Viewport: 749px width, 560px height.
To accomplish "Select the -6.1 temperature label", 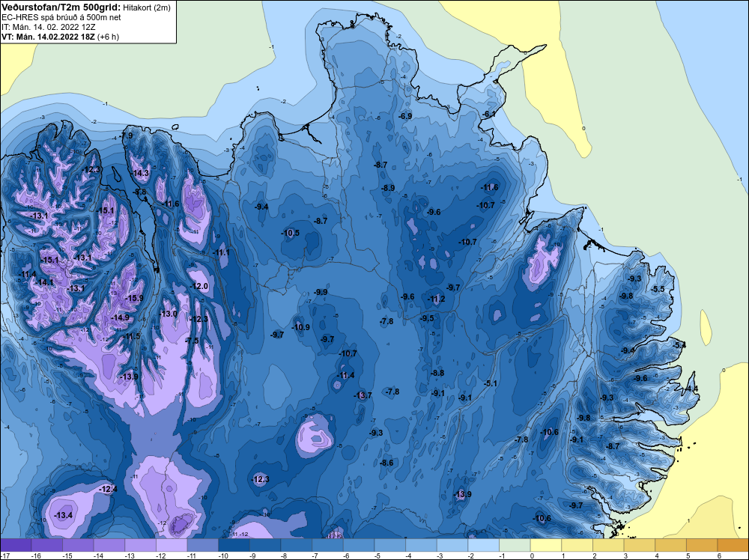I will tap(488, 114).
